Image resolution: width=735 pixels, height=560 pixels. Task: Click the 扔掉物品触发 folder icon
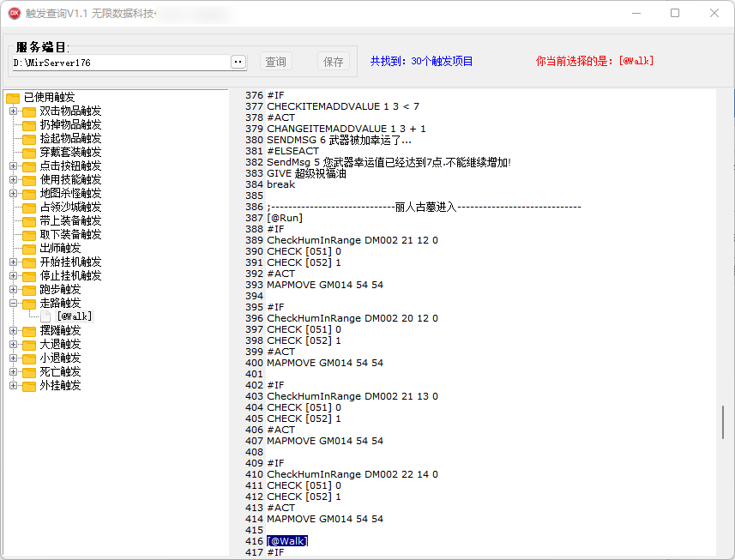29,125
